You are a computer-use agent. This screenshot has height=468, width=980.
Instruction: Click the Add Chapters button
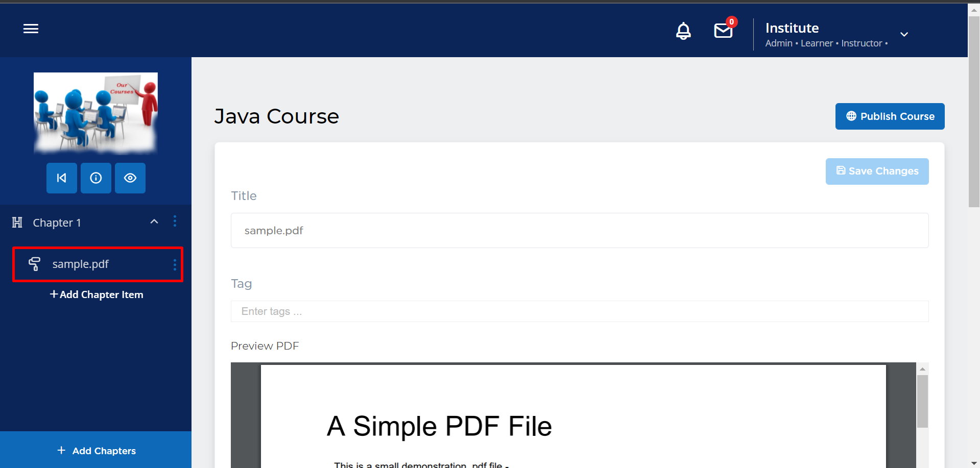point(96,451)
